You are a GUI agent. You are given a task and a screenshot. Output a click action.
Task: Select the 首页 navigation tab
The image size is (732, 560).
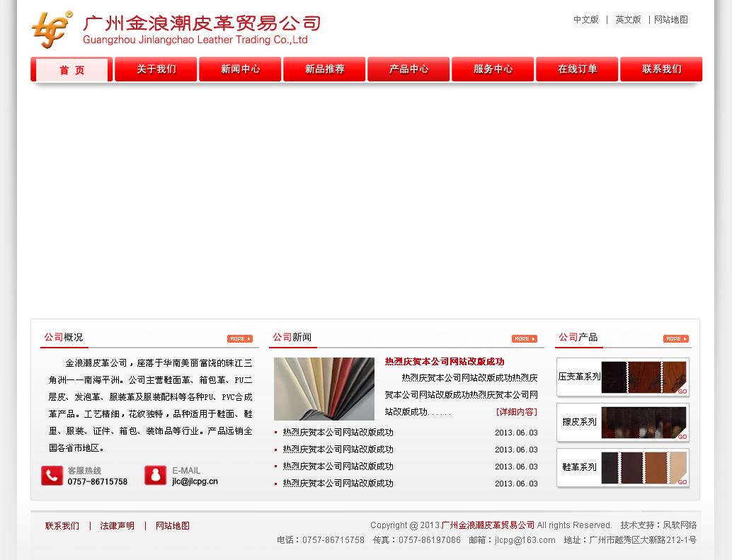[x=72, y=69]
